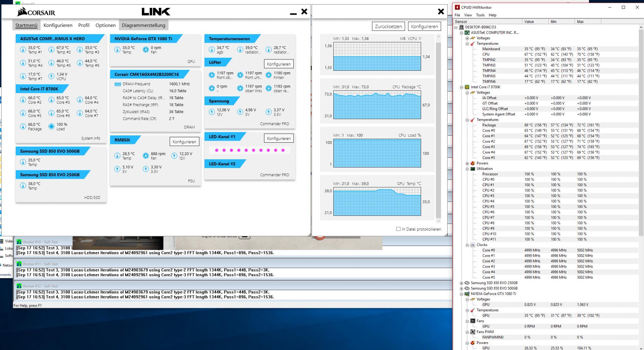Click GTX 1080 Ti Temp thermometer icon
The height and width of the screenshot is (350, 644).
click(117, 50)
